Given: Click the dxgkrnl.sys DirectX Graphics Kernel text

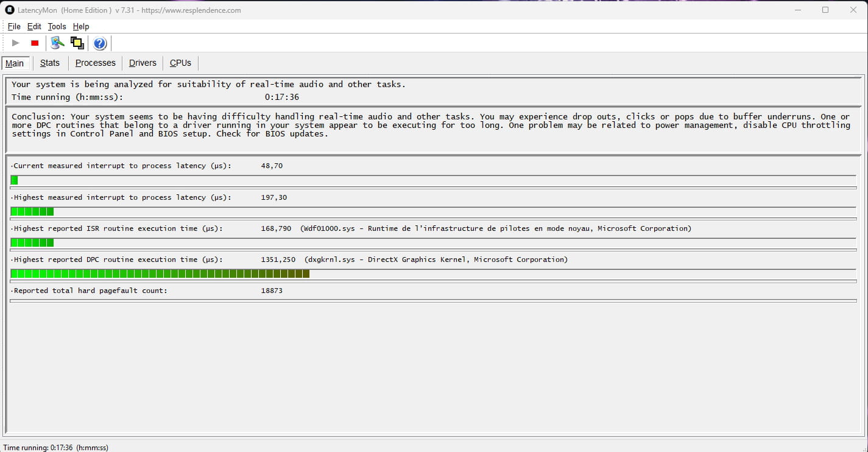Looking at the screenshot, I should tap(436, 260).
